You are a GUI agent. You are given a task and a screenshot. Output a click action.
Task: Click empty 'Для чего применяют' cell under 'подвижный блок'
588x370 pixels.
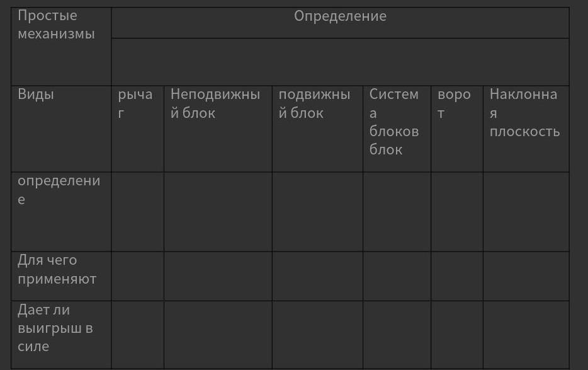[318, 276]
